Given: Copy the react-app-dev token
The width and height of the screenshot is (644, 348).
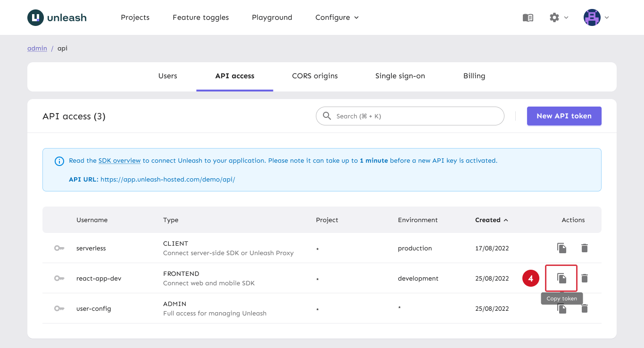Looking at the screenshot, I should [561, 278].
